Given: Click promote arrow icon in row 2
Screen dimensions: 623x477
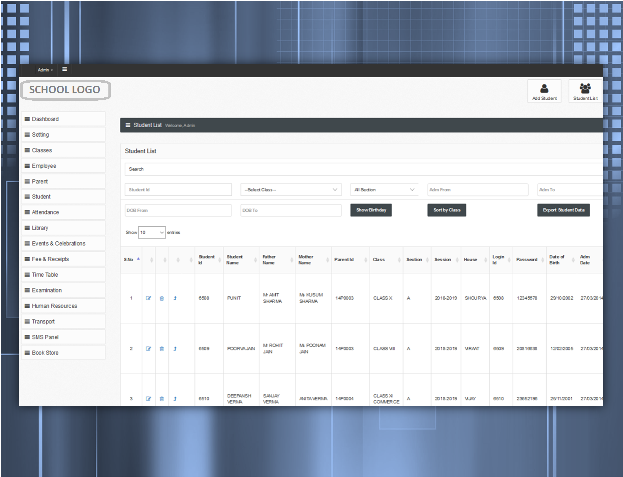Looking at the screenshot, I should [175, 349].
